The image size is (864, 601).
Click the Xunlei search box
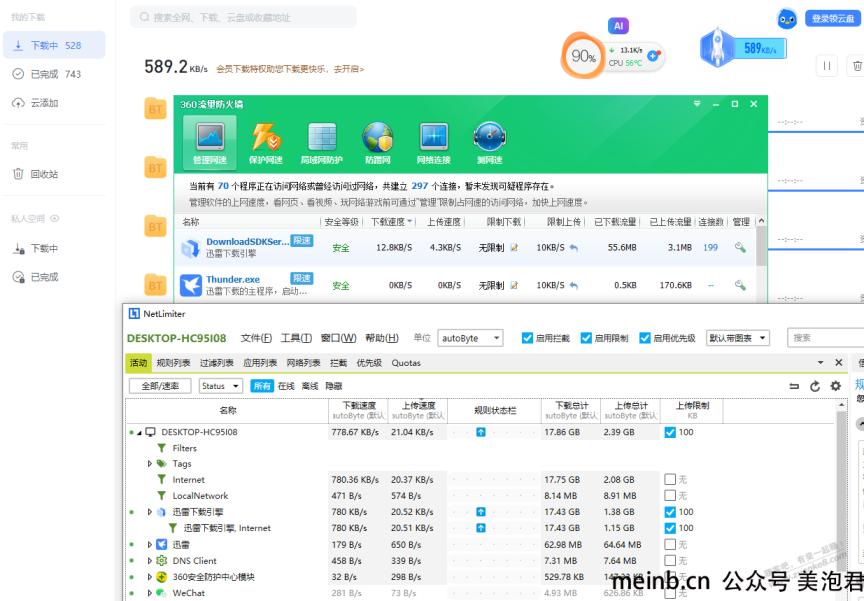coord(243,17)
